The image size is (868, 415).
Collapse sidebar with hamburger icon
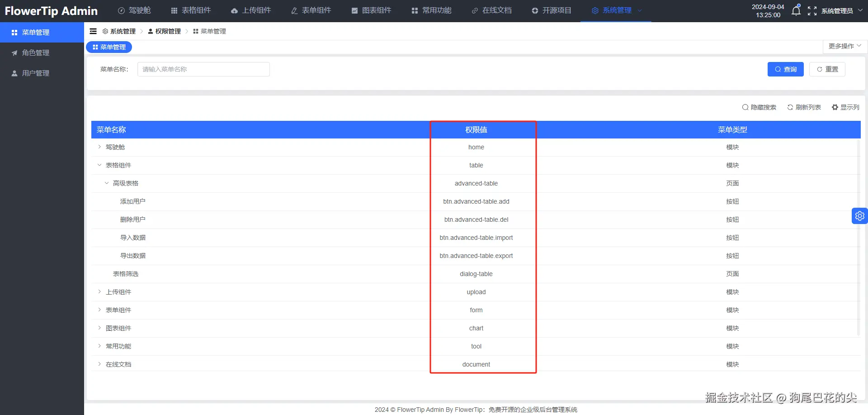pos(93,31)
